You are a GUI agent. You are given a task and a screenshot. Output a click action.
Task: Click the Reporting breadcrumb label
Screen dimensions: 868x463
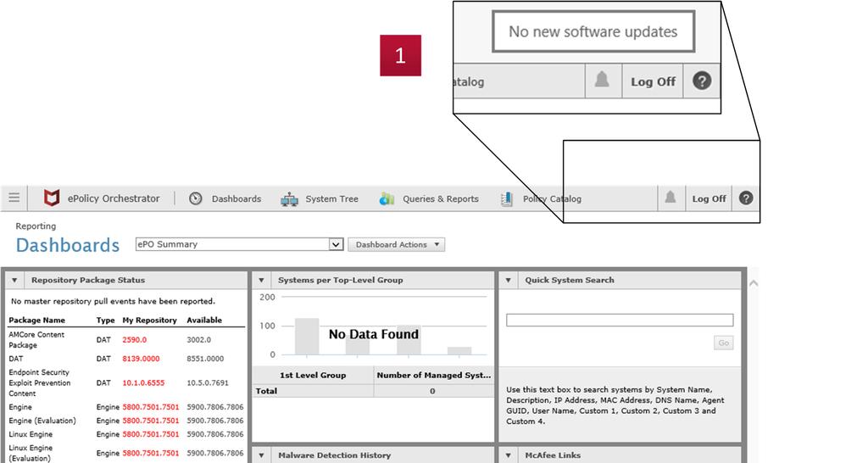[x=36, y=226]
